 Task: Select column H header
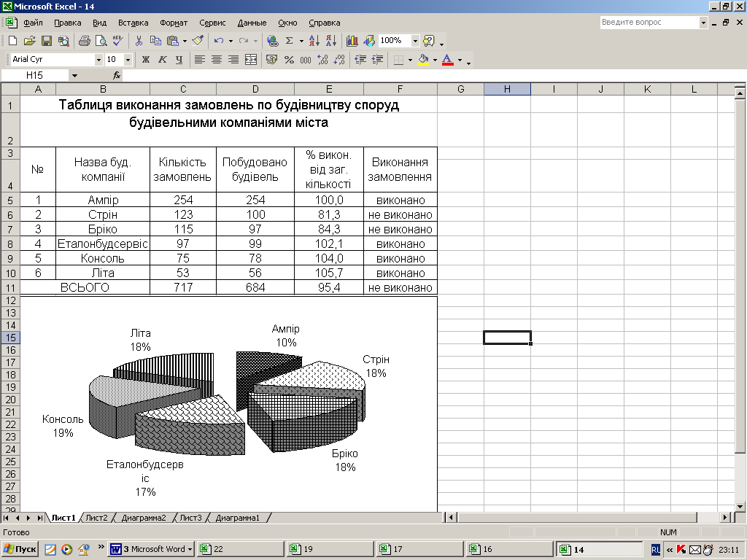click(507, 89)
